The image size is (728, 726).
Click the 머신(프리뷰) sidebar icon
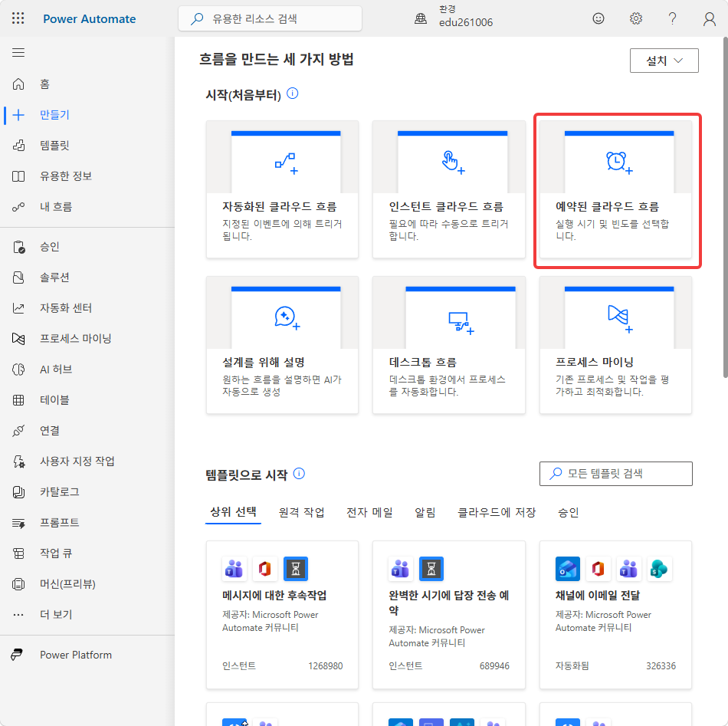coord(18,584)
